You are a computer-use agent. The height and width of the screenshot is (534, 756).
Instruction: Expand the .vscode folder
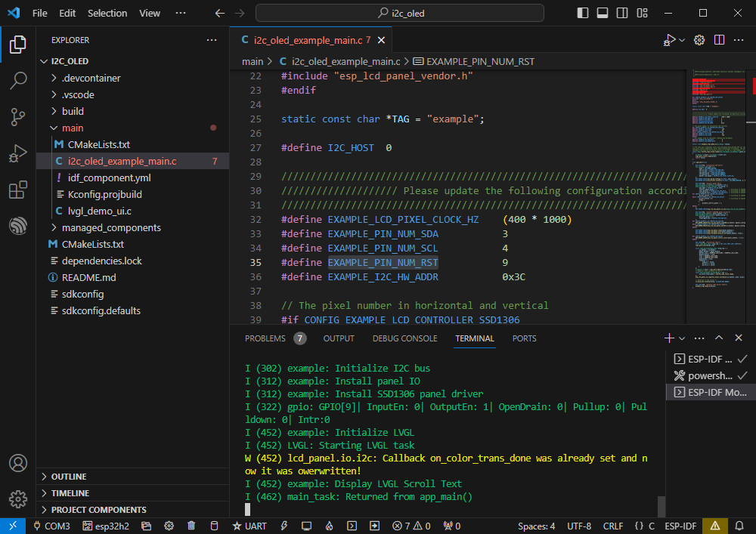pyautogui.click(x=132, y=95)
